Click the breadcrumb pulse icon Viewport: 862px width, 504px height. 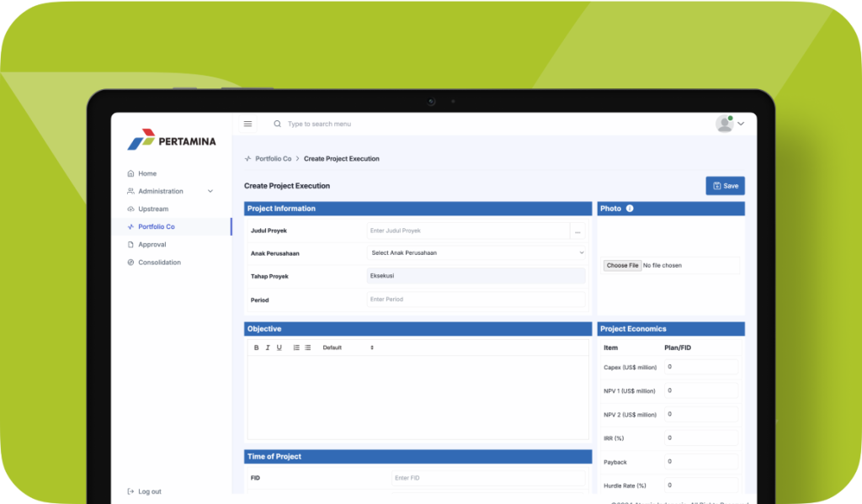coord(248,158)
